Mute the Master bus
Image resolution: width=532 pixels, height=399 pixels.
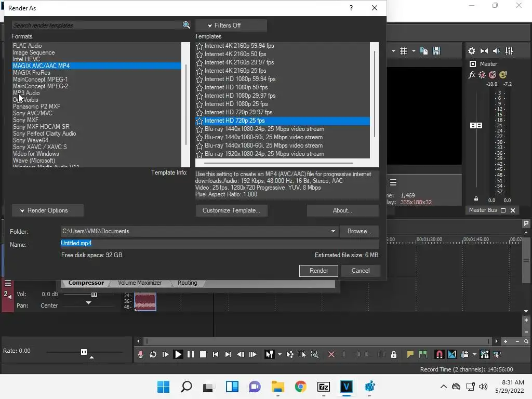coord(493,75)
